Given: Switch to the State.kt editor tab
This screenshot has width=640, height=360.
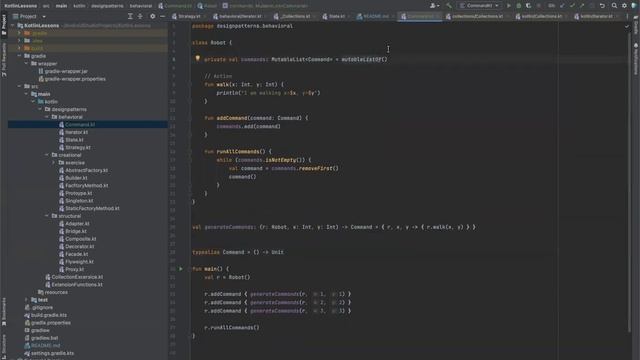Looking at the screenshot, I should 336,16.
